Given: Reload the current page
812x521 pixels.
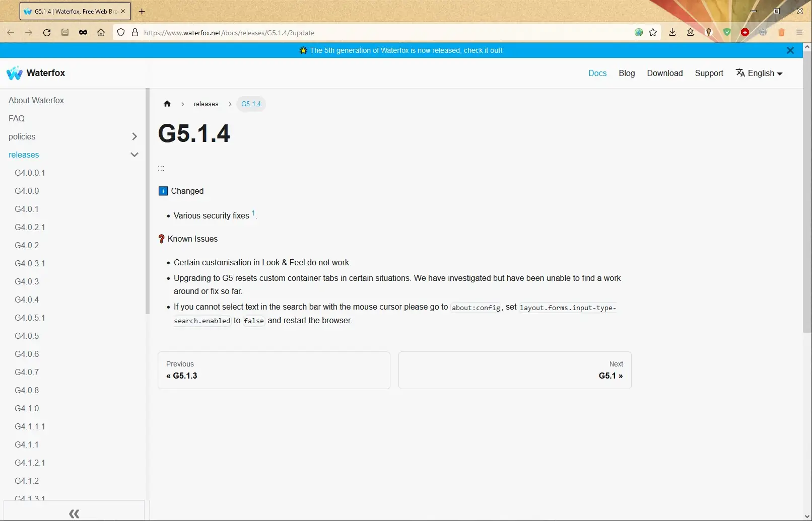Looking at the screenshot, I should (47, 33).
